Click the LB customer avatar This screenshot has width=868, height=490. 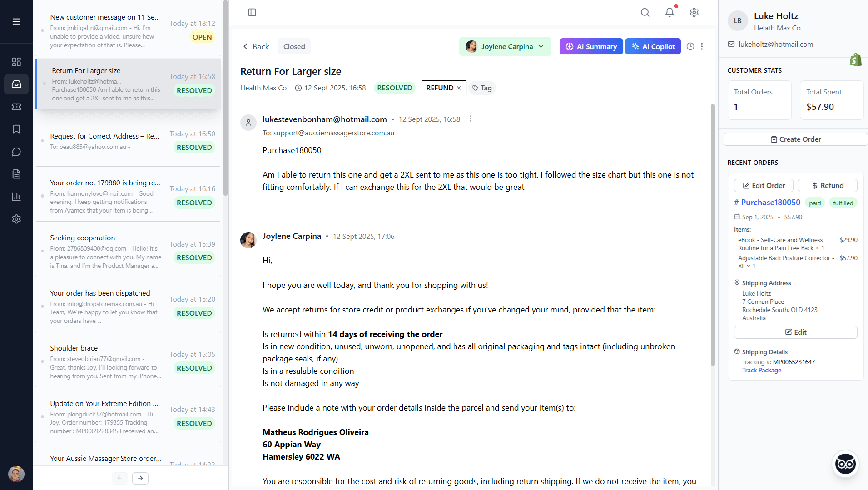738,21
